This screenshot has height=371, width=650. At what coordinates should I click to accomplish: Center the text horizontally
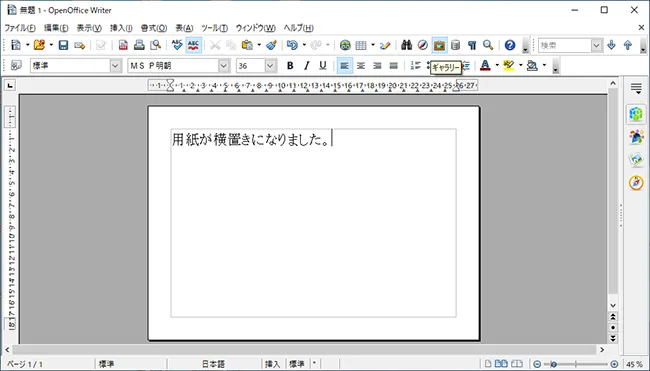pyautogui.click(x=361, y=65)
